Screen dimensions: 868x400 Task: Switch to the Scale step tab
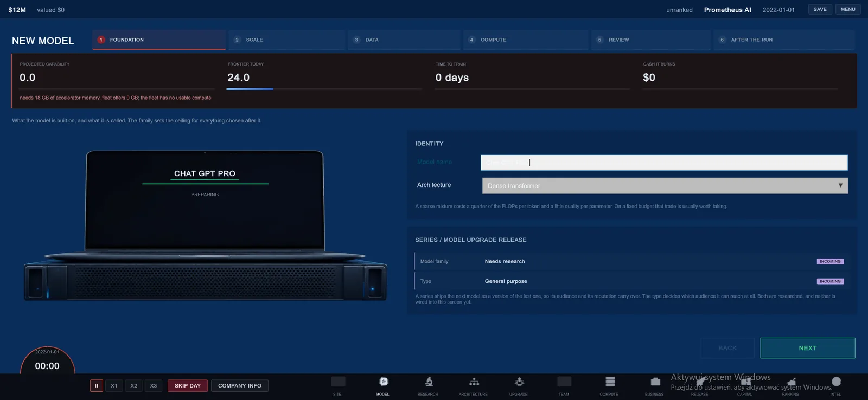point(286,40)
